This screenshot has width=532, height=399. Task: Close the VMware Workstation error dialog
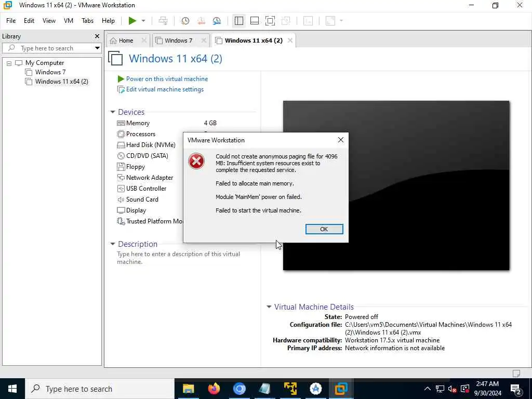tap(341, 140)
